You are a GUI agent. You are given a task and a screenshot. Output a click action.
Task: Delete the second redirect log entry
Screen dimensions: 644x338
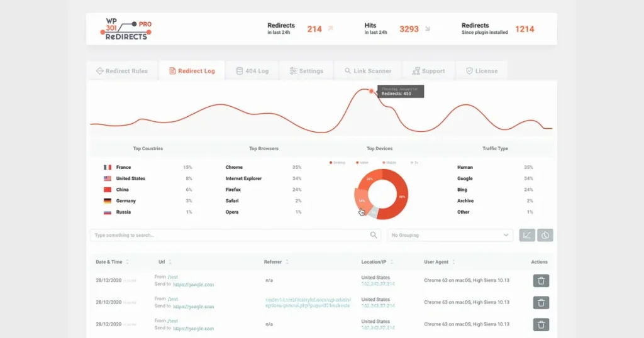click(x=541, y=303)
